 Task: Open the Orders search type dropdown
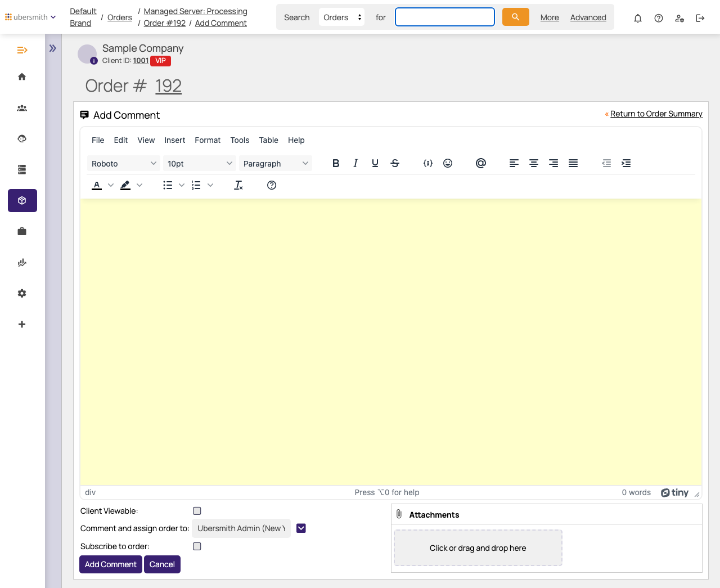click(341, 17)
